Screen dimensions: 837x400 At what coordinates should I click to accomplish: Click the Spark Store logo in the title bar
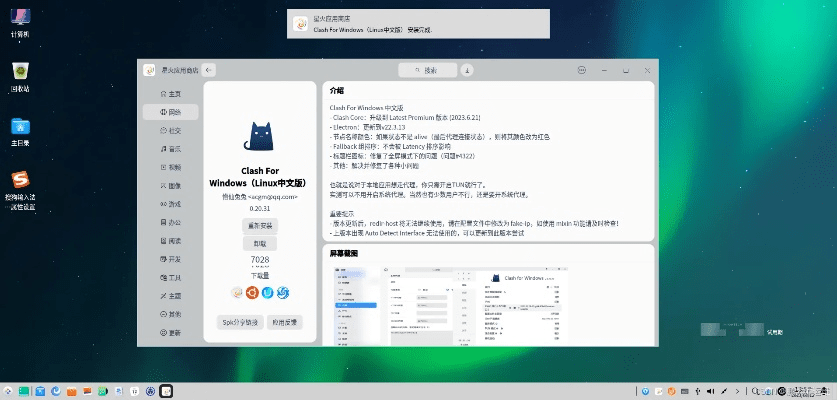point(149,70)
